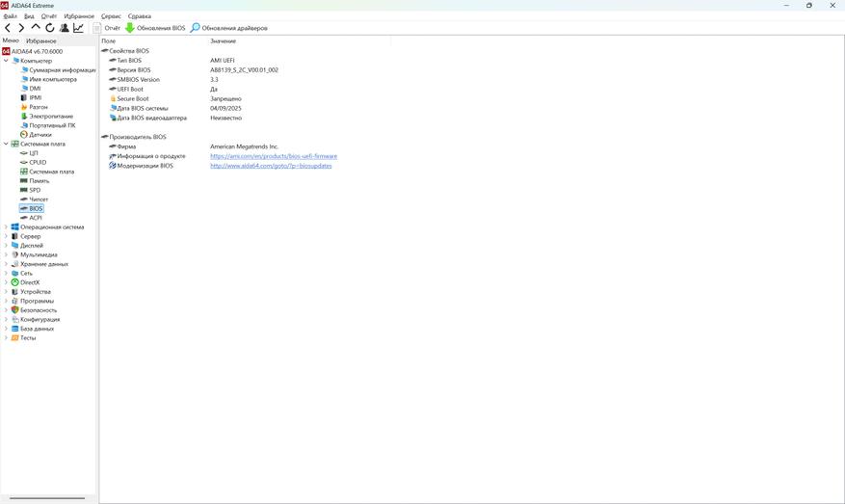Click the Отчёт report button
The width and height of the screenshot is (845, 504).
[107, 28]
